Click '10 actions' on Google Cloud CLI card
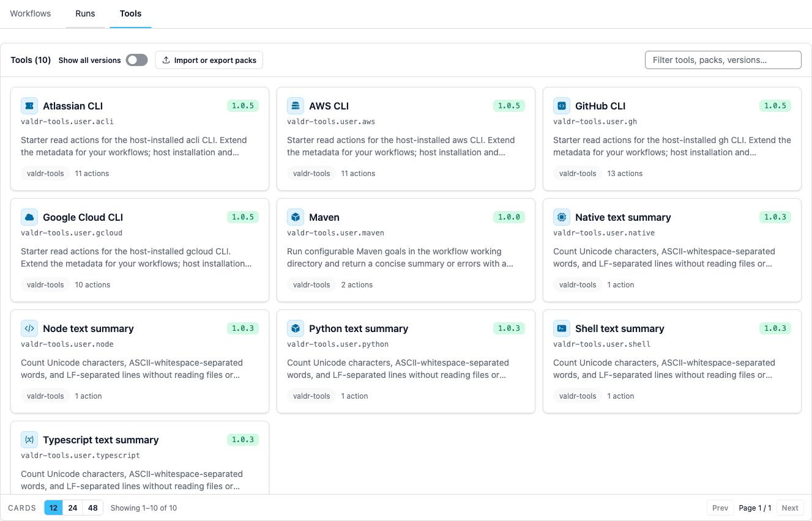 (92, 285)
